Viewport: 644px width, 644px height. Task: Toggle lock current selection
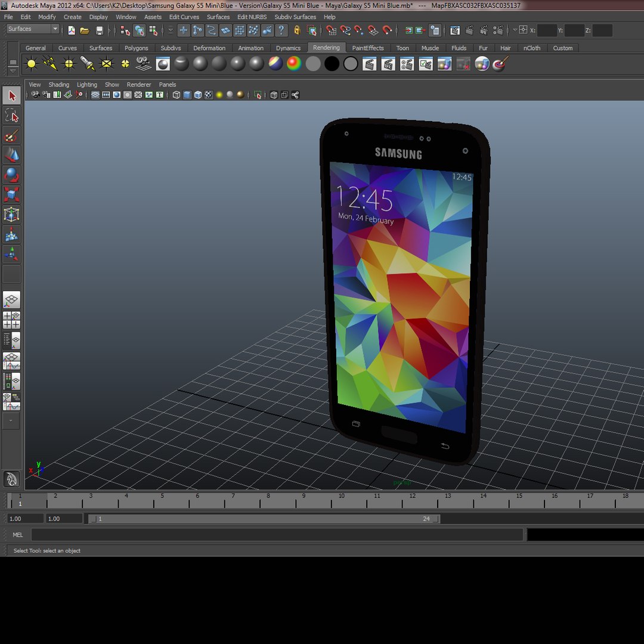click(297, 30)
